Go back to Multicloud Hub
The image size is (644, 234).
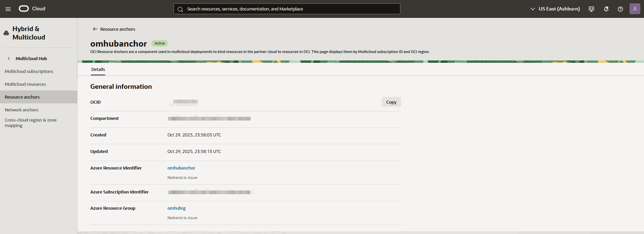31,58
